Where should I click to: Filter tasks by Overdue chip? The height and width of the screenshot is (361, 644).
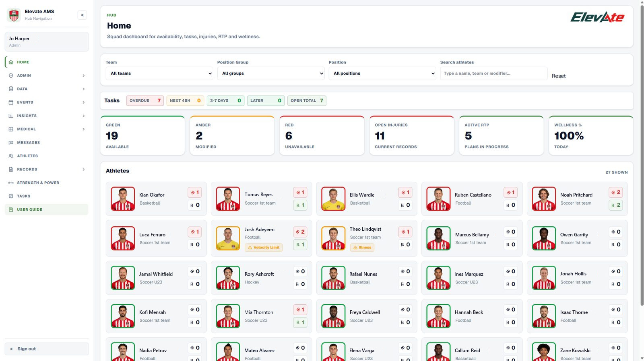(145, 101)
